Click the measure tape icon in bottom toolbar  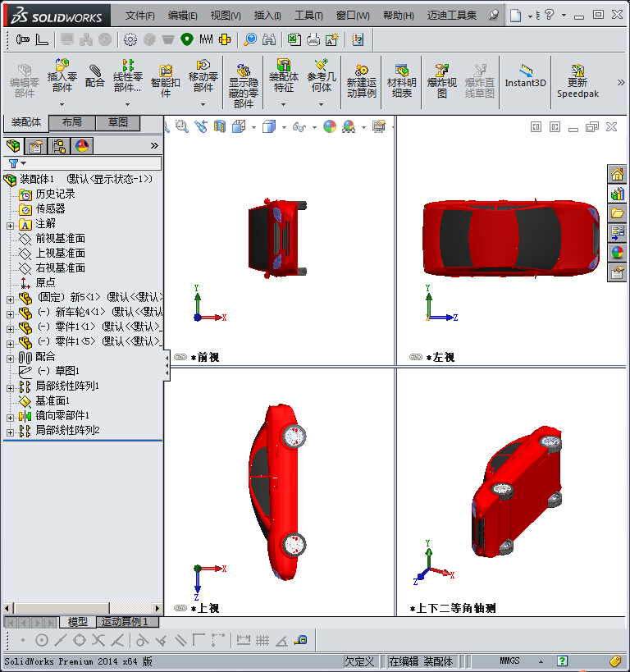[300, 640]
